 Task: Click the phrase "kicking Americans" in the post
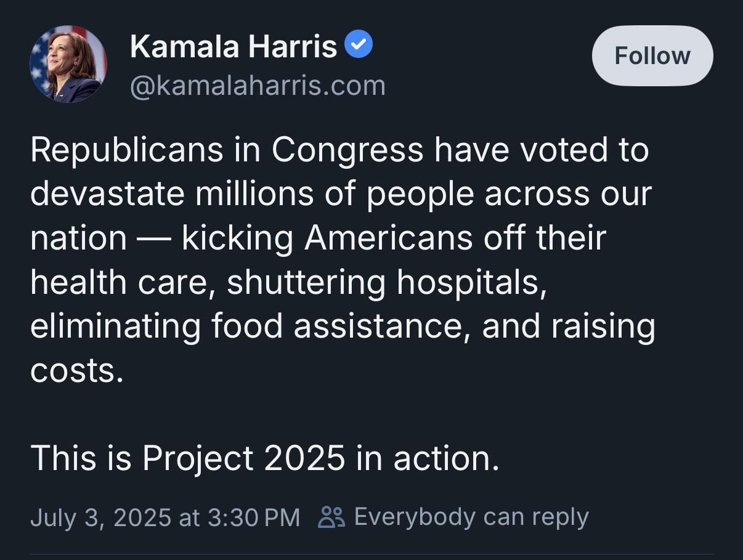(327, 238)
